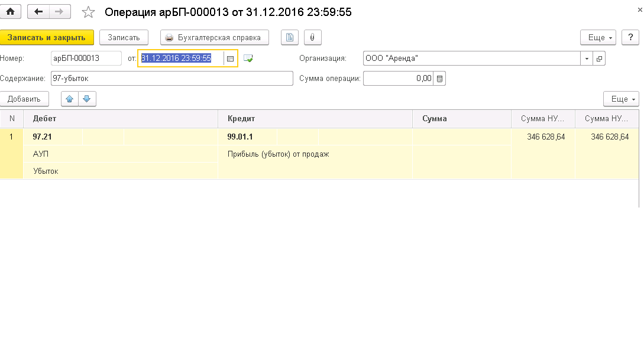Open the calculator in Сумма операции field
The width and height of the screenshot is (644, 363).
click(x=439, y=79)
